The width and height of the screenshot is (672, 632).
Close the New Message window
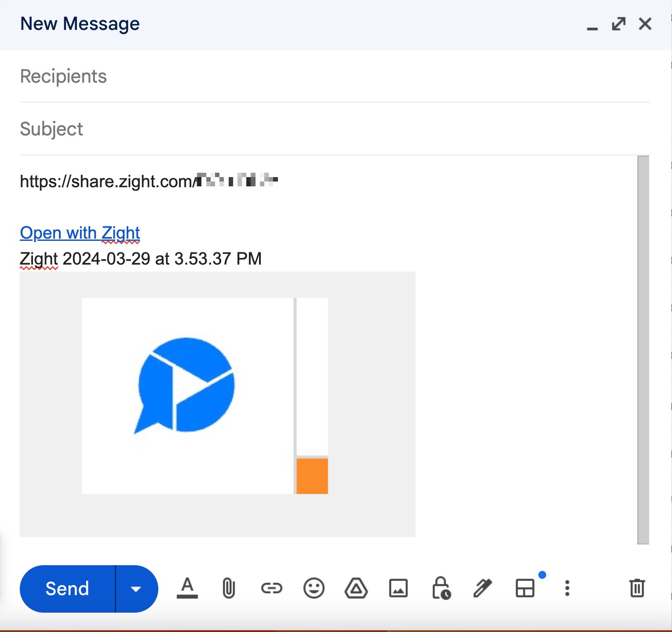(645, 24)
